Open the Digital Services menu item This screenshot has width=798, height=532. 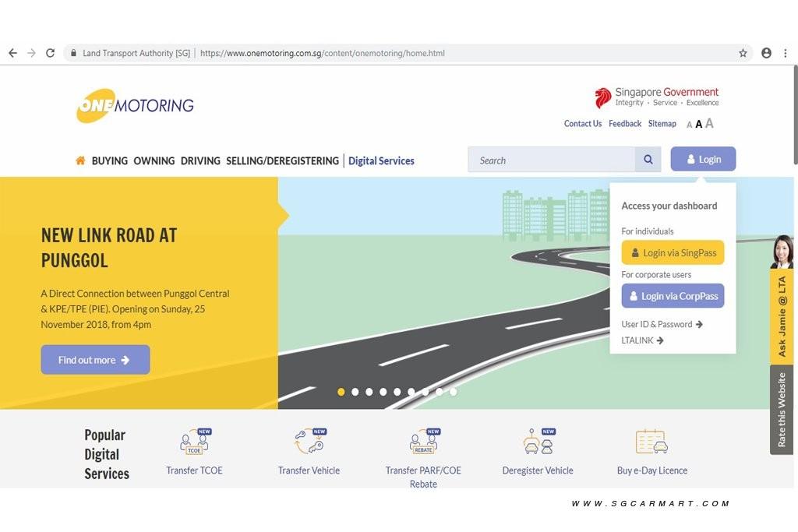pyautogui.click(x=381, y=160)
